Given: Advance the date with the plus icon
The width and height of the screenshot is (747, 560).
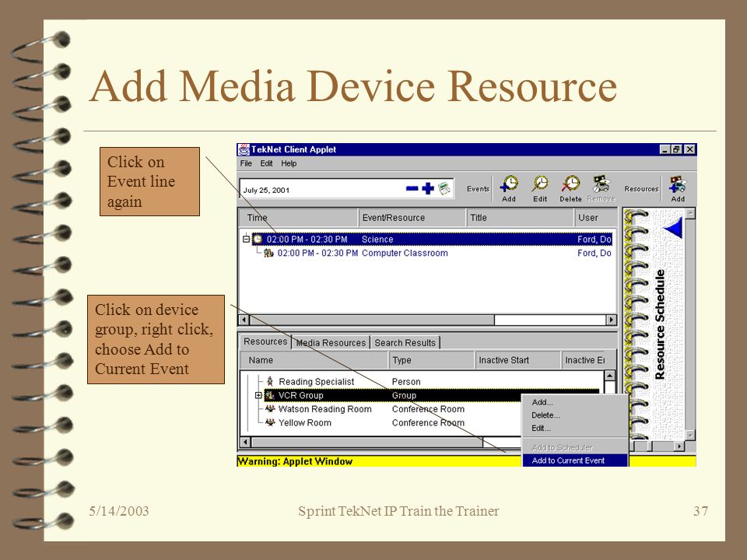Looking at the screenshot, I should click(x=428, y=188).
